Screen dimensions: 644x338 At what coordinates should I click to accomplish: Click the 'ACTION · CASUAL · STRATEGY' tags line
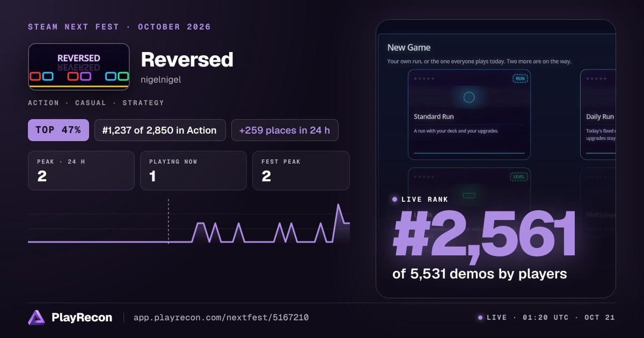(x=96, y=102)
